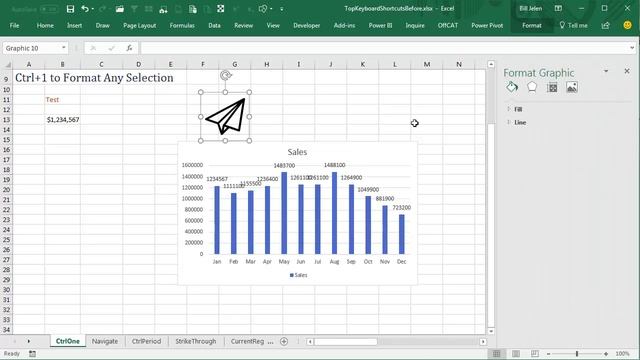640x360 pixels.
Task: Open the View ribbon tab
Action: (273, 25)
